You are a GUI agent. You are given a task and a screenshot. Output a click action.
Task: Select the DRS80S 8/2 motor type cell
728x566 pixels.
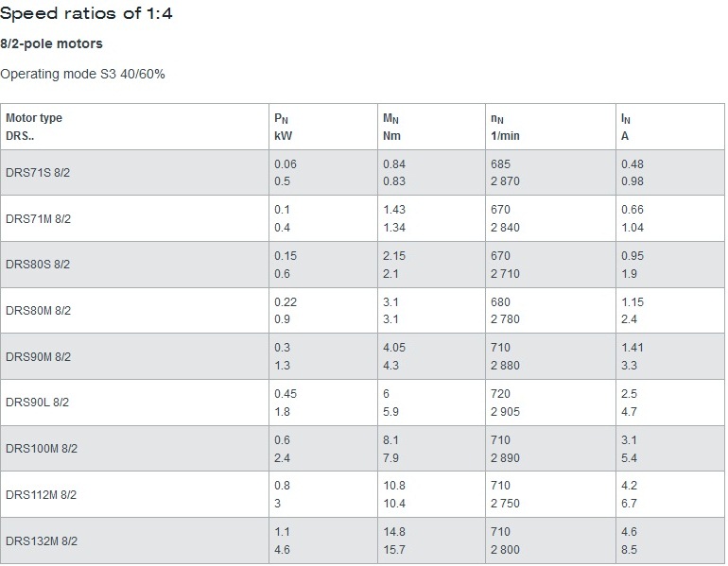click(x=39, y=265)
